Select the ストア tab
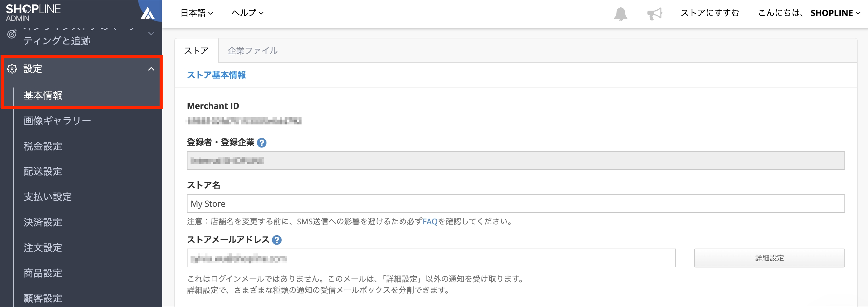868x307 pixels. pyautogui.click(x=197, y=51)
